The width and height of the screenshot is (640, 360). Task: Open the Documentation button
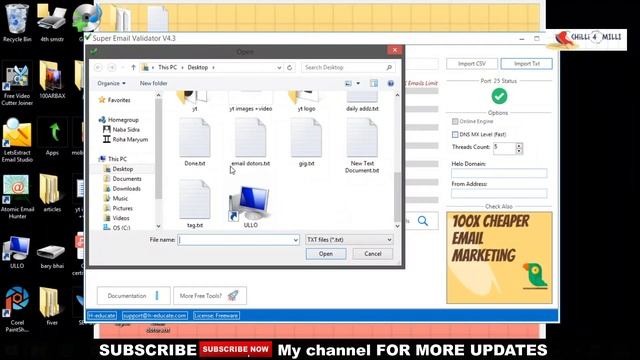click(x=133, y=296)
